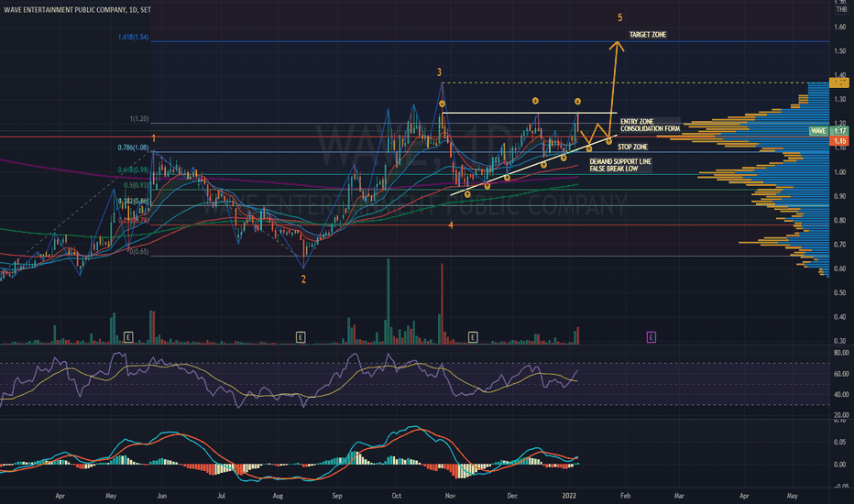Click the 1.50 value on the price axis
Viewport: 854px width, 504px height.
tap(839, 51)
